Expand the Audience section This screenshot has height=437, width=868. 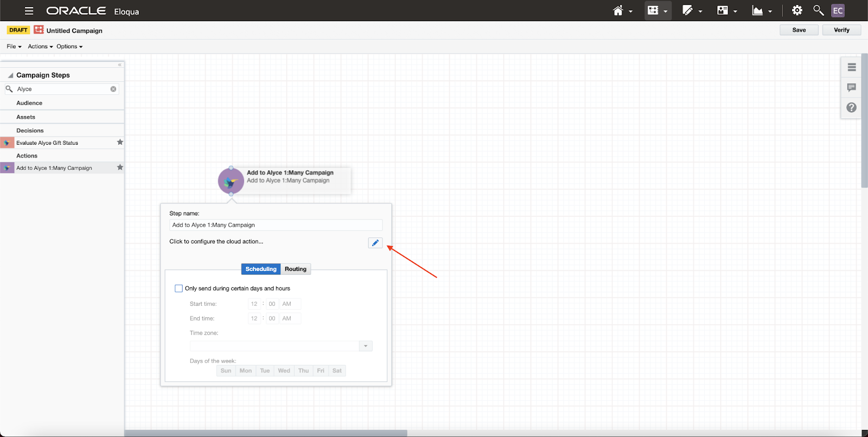[29, 103]
